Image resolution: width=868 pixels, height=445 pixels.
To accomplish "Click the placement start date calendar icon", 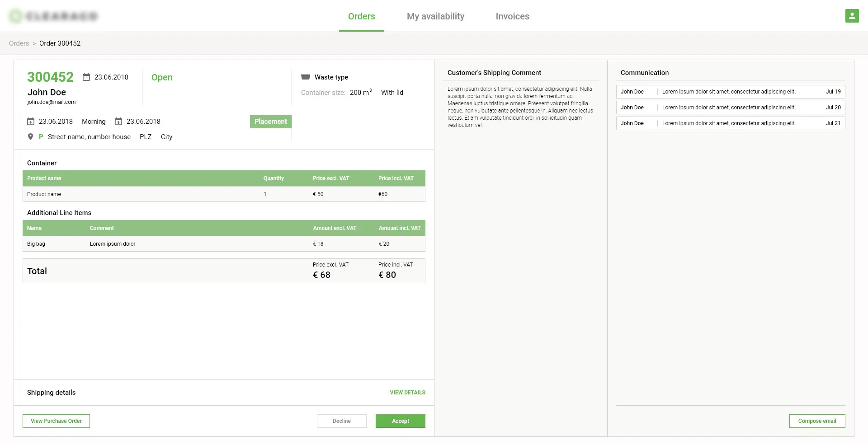I will click(x=31, y=122).
